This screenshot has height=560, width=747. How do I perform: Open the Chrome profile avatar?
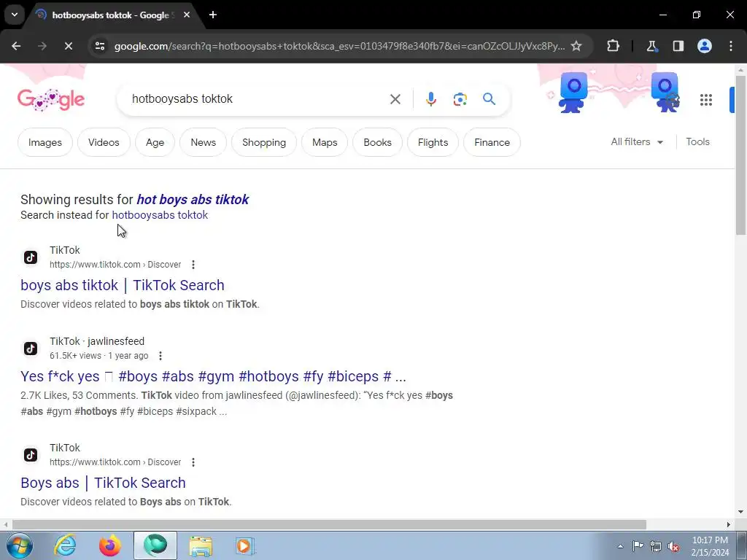pyautogui.click(x=705, y=46)
